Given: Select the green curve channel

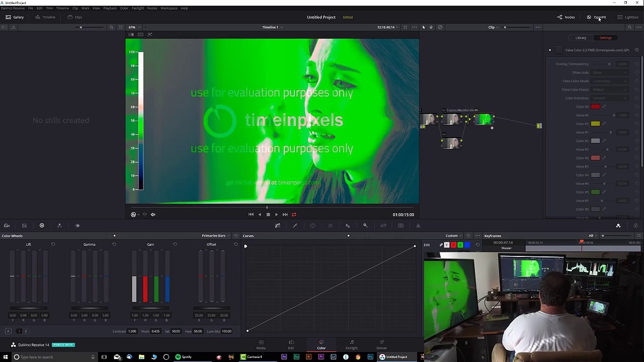Looking at the screenshot, I should coord(460,245).
